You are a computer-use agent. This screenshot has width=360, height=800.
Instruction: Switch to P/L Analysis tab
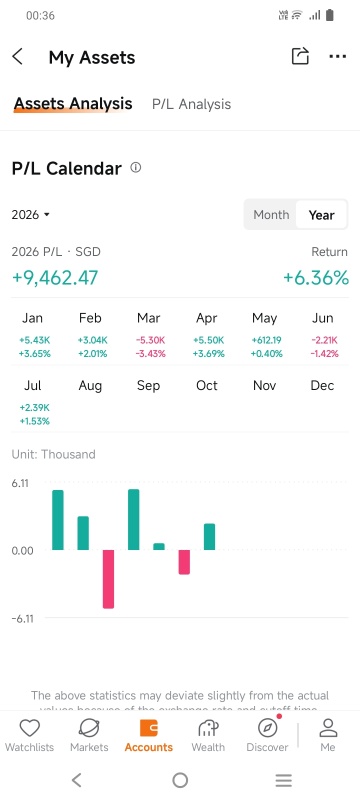(191, 104)
